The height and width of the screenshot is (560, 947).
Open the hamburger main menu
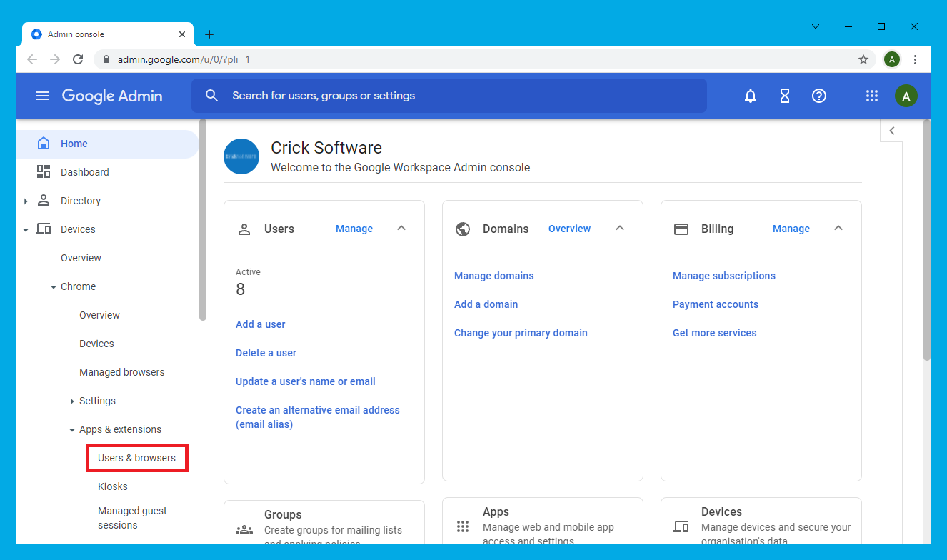click(x=42, y=96)
